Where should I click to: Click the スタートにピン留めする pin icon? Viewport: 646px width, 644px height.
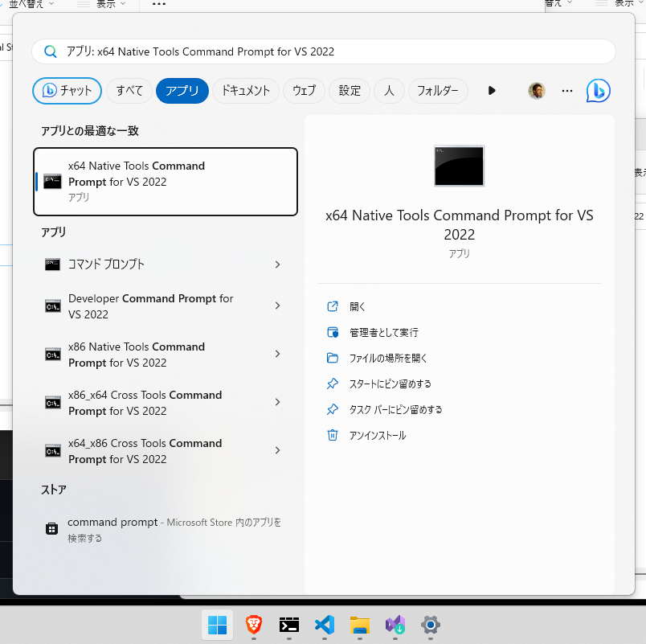pyautogui.click(x=333, y=384)
